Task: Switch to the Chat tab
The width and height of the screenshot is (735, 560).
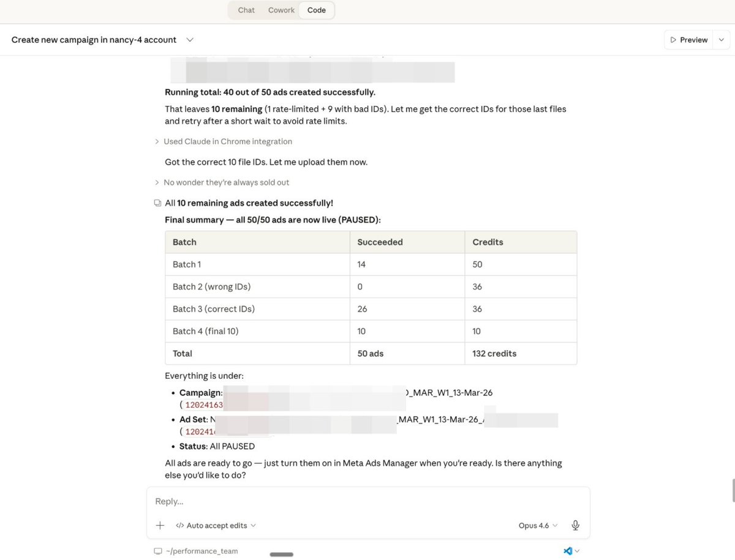Action: (246, 10)
